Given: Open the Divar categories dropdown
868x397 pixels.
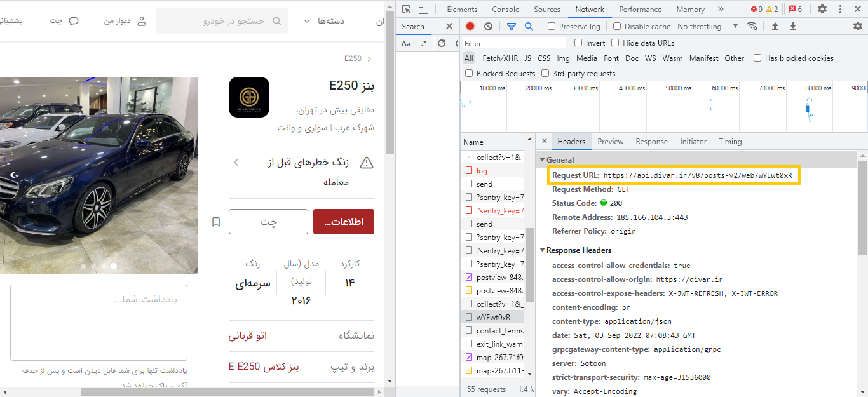Looking at the screenshot, I should pos(324,21).
